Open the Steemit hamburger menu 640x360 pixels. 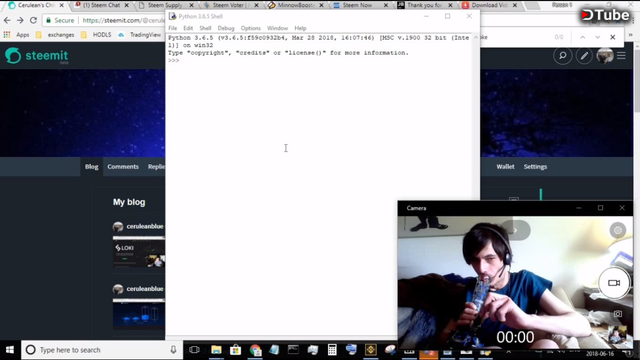click(621, 56)
